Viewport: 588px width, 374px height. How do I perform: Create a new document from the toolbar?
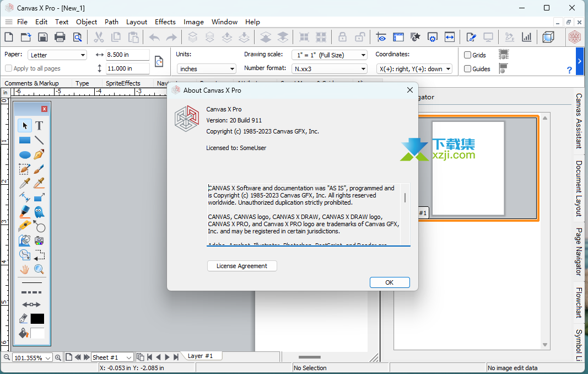click(9, 37)
